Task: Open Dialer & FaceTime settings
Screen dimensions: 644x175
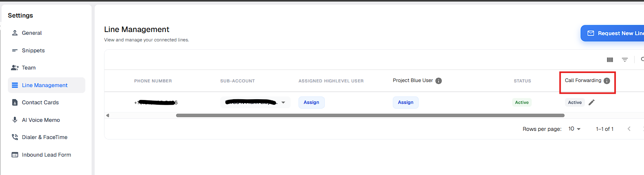Action: (x=47, y=137)
